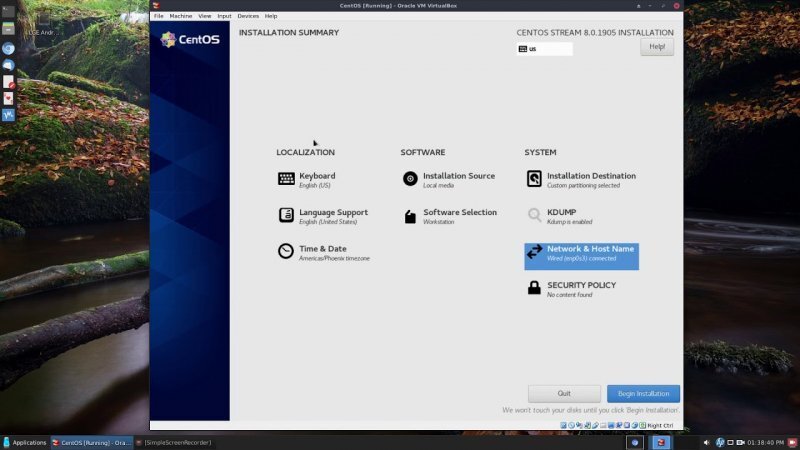Click Begin Installation
Image resolution: width=800 pixels, height=450 pixels.
(643, 393)
